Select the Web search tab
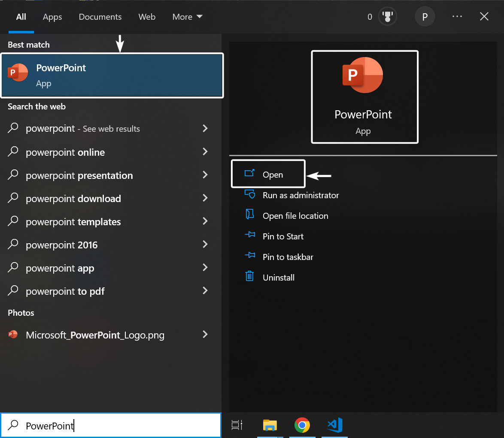 147,17
